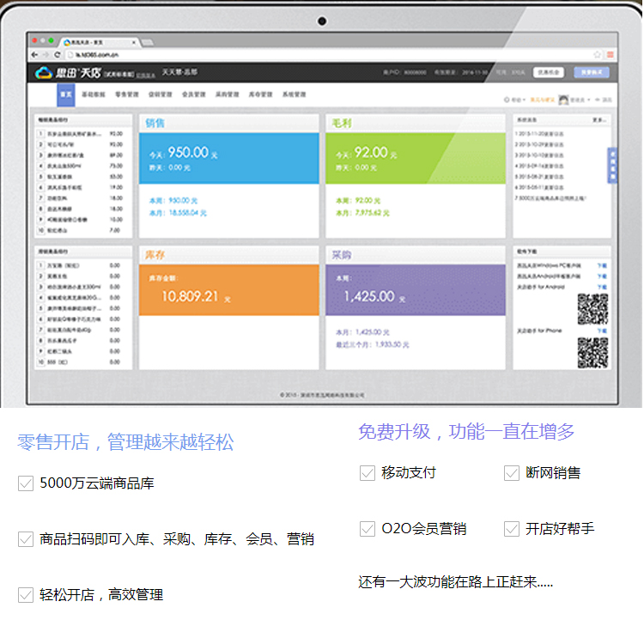
Task: Open the 库存管理 menu
Action: pyautogui.click(x=261, y=94)
